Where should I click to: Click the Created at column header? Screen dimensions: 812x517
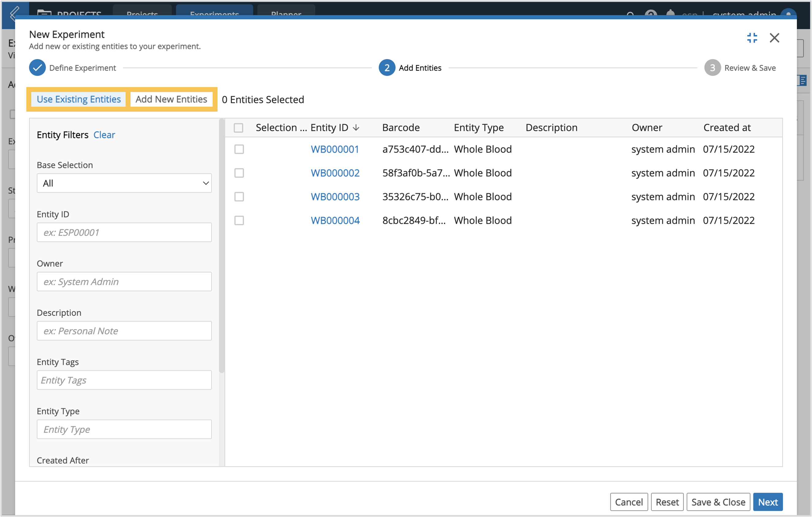[x=727, y=128]
